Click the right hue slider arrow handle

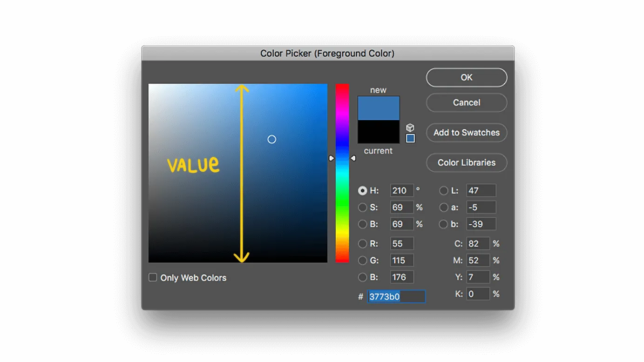point(353,158)
